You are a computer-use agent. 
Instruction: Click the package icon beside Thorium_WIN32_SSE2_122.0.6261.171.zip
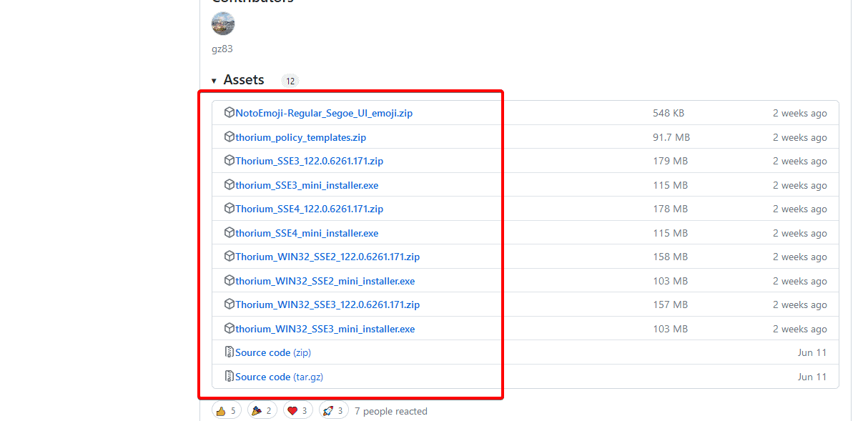(x=230, y=256)
